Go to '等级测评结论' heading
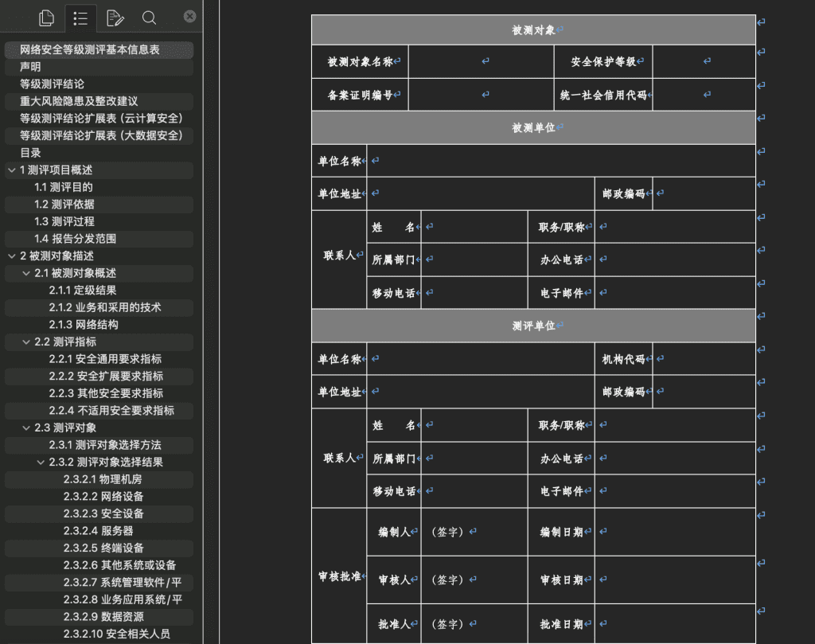The image size is (815, 644). coord(52,84)
